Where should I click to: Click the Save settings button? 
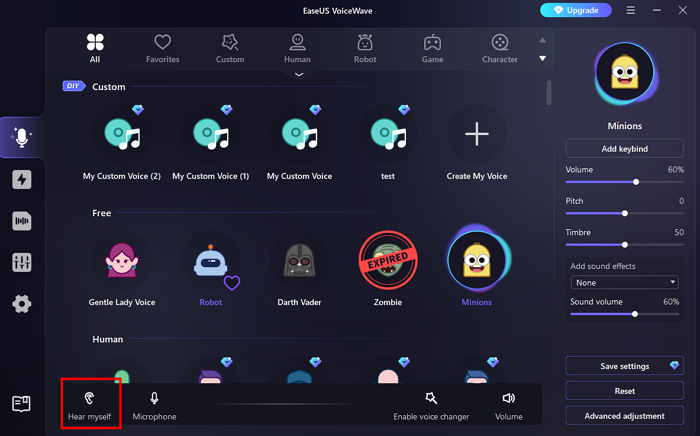(624, 366)
